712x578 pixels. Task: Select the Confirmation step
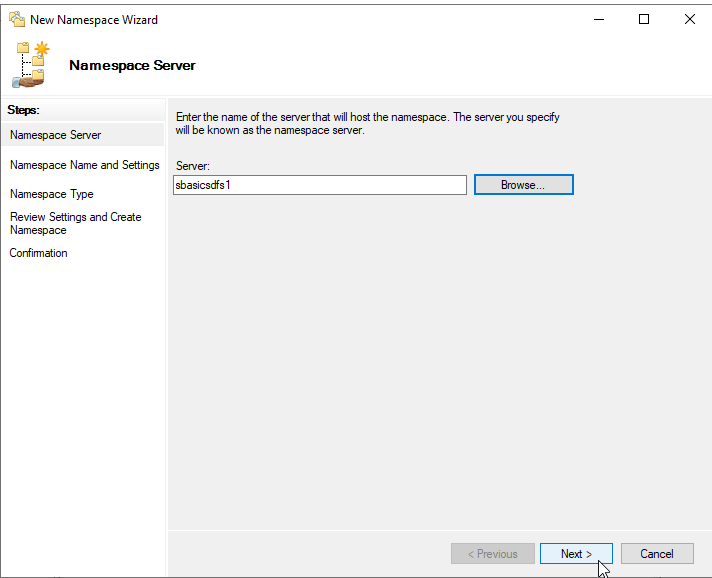click(39, 253)
